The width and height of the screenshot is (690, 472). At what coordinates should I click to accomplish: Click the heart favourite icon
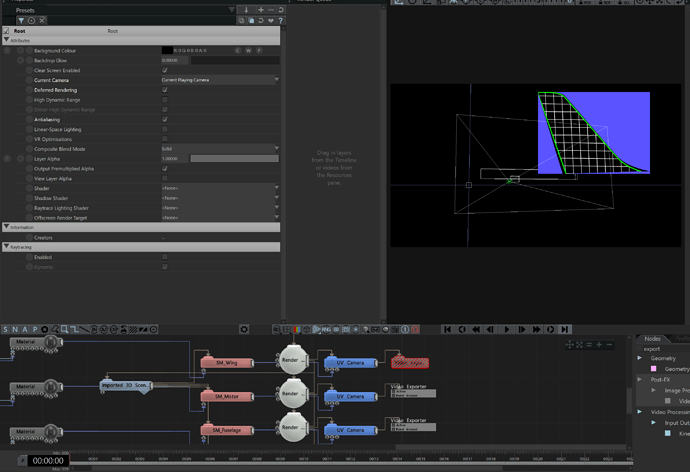[x=271, y=21]
